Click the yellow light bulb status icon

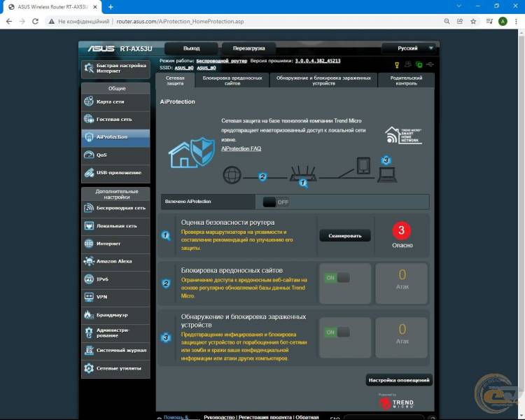pos(397,65)
